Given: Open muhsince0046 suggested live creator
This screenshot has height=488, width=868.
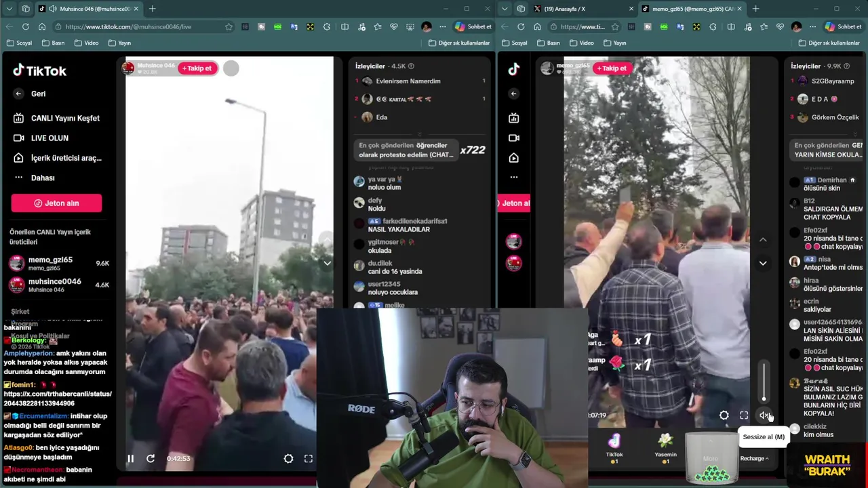Looking at the screenshot, I should [58, 285].
